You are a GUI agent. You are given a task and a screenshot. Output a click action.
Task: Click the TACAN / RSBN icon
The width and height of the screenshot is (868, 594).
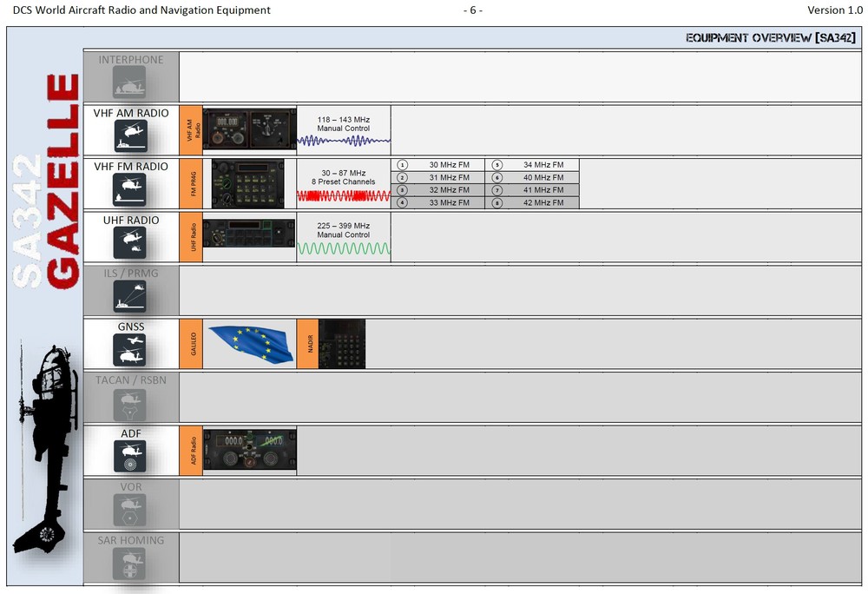pyautogui.click(x=129, y=404)
